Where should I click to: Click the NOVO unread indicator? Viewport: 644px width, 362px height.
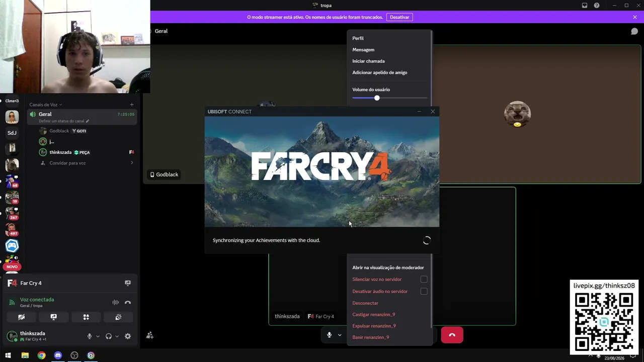pos(12,266)
